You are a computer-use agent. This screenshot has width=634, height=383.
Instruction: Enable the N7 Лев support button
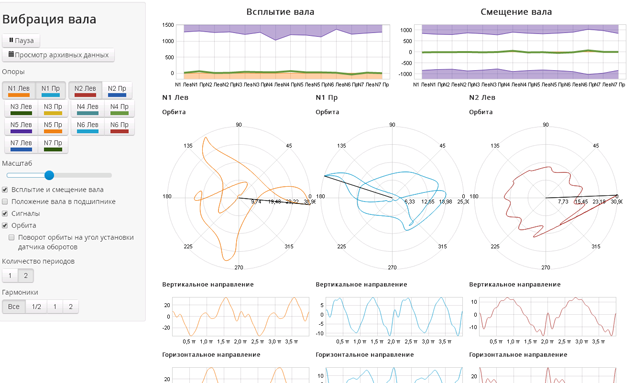[21, 145]
